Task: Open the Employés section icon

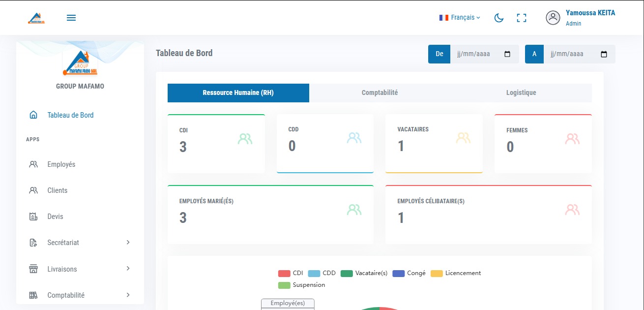Action: [x=33, y=164]
